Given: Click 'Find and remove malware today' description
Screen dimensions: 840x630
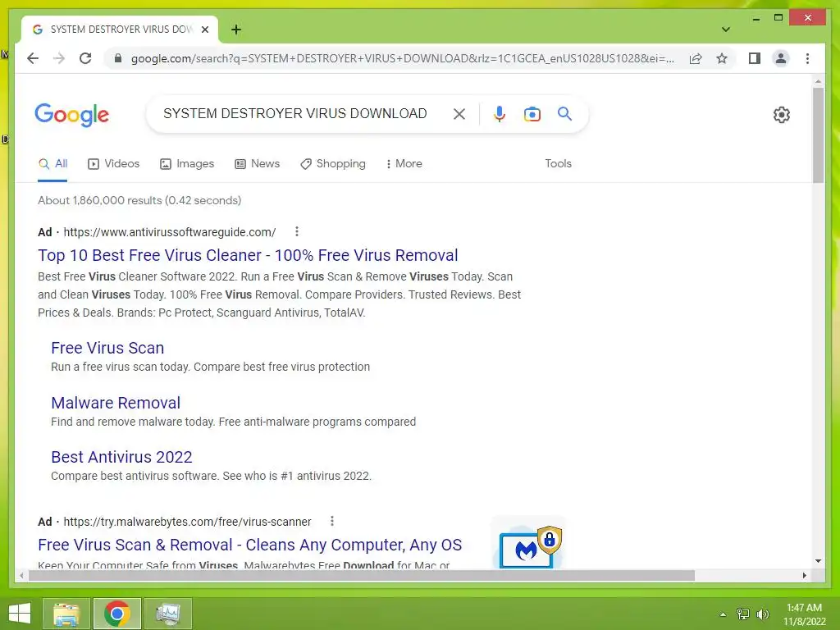Looking at the screenshot, I should coord(233,422).
